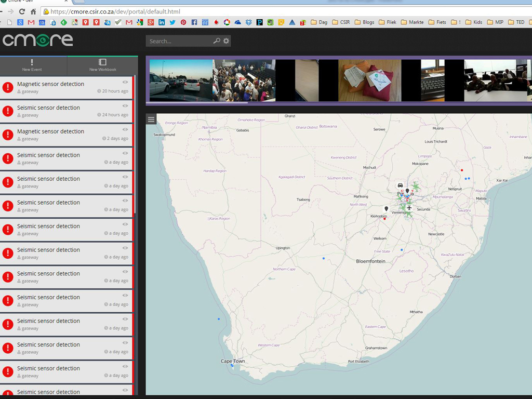Click the search magnifier icon

coord(217,41)
